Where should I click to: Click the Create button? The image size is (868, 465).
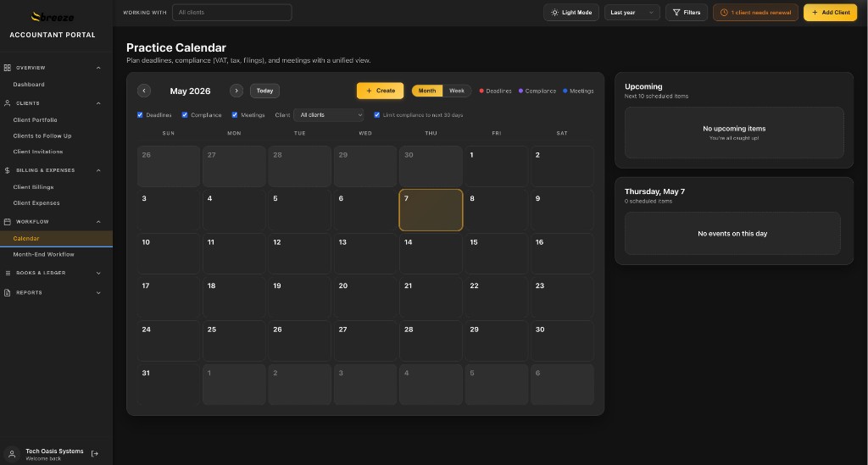click(380, 91)
